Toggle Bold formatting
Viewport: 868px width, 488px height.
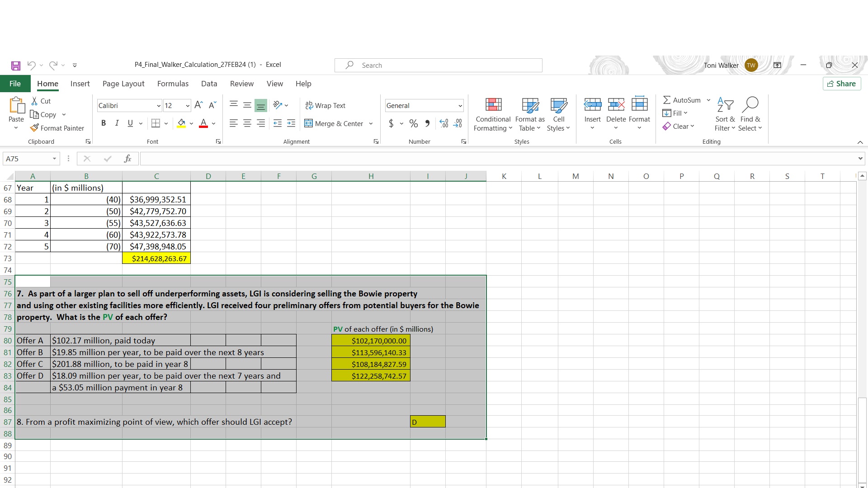tap(104, 123)
